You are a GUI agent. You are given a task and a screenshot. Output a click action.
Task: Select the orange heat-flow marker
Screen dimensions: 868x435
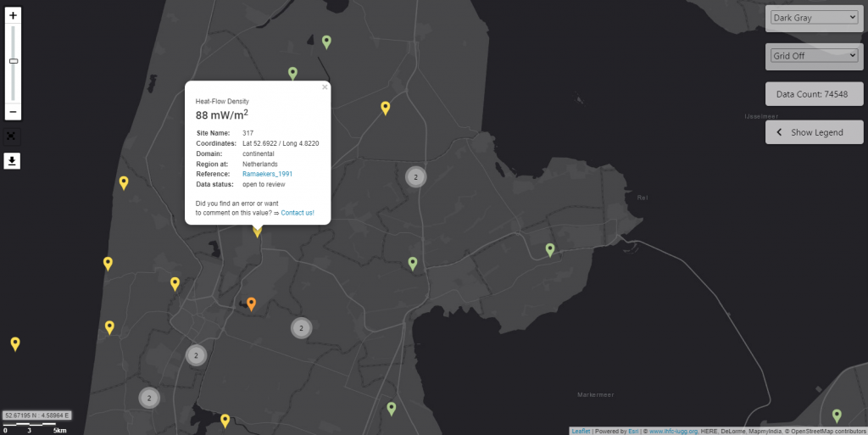coord(251,304)
